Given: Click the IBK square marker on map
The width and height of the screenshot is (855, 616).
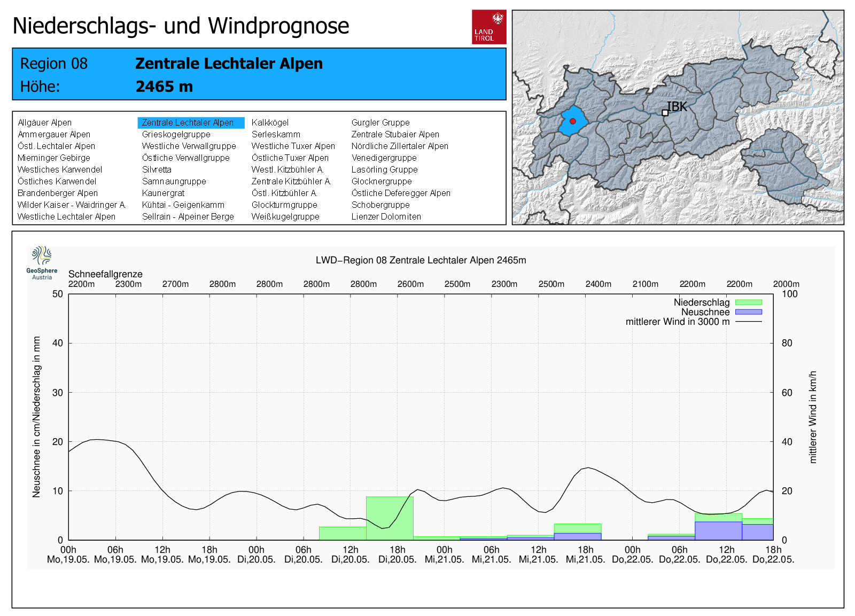Looking at the screenshot, I should [665, 113].
